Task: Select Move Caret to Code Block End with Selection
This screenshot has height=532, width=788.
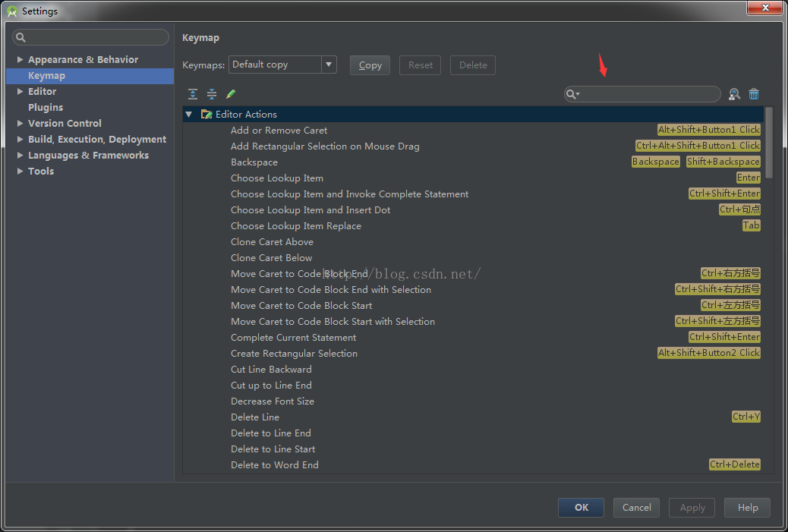Action: [473, 289]
